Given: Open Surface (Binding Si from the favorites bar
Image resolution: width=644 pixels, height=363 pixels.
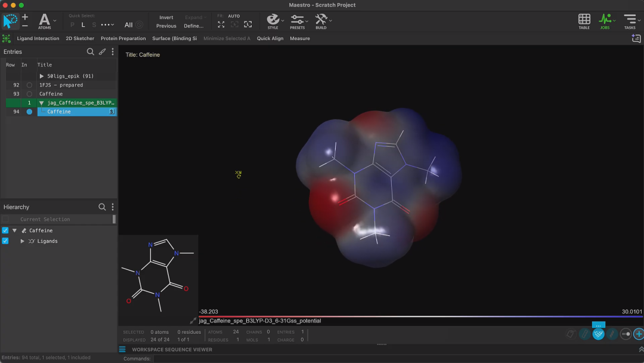Looking at the screenshot, I should pyautogui.click(x=175, y=39).
